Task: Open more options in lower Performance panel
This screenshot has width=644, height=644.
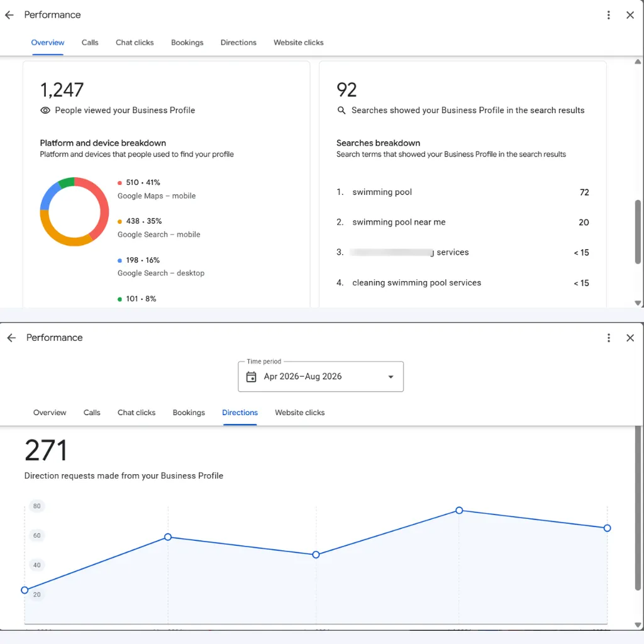Action: click(608, 338)
